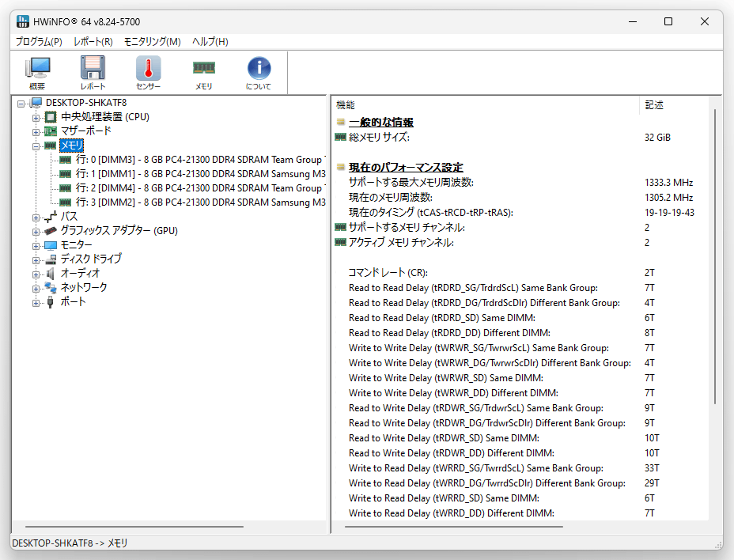Expand the ネットワーク node
Image resolution: width=734 pixels, height=560 pixels.
click(x=36, y=289)
